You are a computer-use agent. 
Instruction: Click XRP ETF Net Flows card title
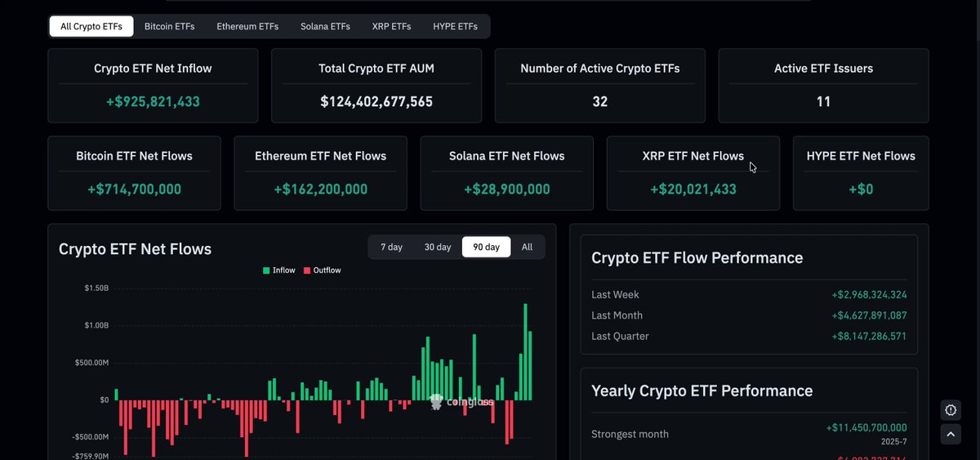coord(693,156)
